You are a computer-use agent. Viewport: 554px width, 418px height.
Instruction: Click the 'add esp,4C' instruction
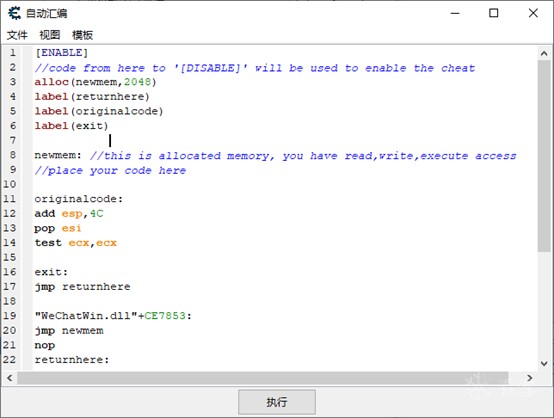coord(69,213)
